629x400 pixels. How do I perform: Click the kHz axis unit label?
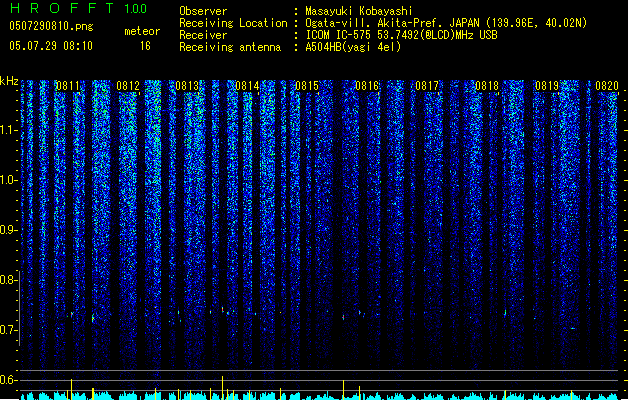click(x=9, y=81)
